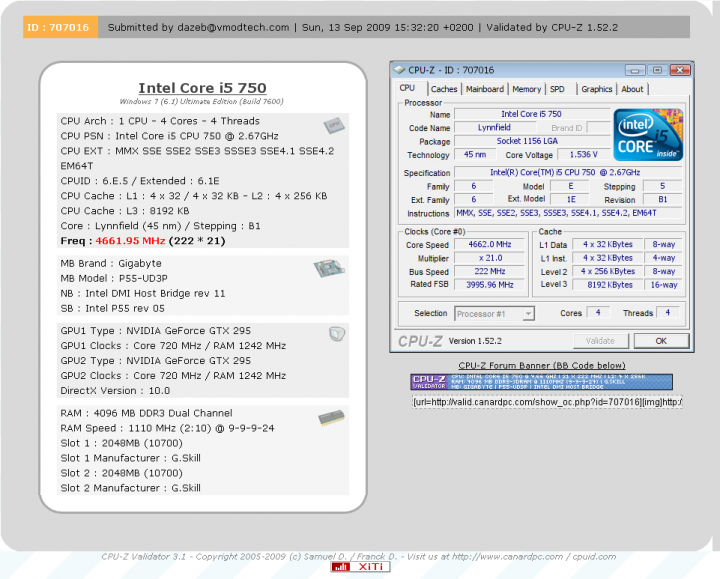Click the Cores count value '4'
Viewport: 720px width, 579px height.
[x=598, y=313]
